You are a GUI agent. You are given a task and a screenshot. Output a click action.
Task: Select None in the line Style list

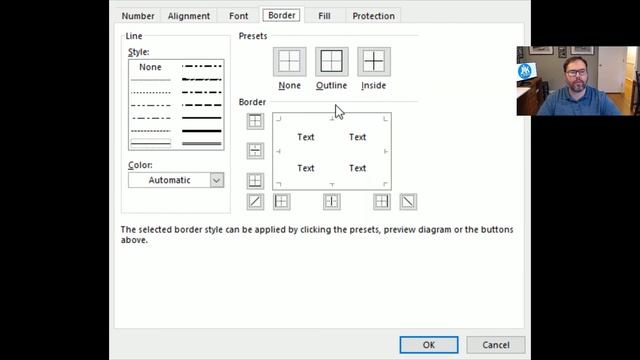[x=151, y=67]
